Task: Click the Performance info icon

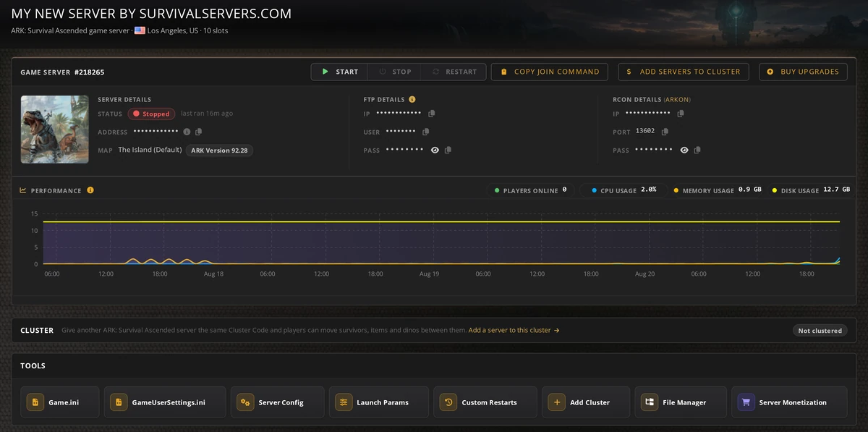Action: (90, 190)
